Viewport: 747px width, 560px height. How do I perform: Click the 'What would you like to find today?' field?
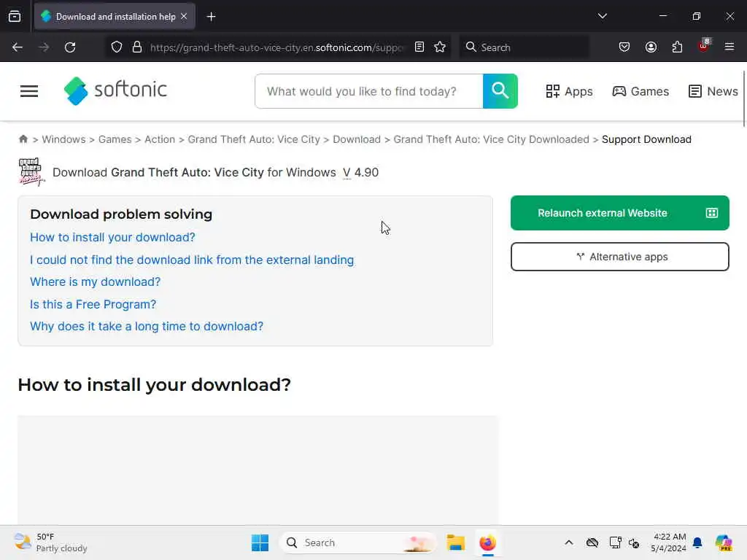[x=369, y=91]
